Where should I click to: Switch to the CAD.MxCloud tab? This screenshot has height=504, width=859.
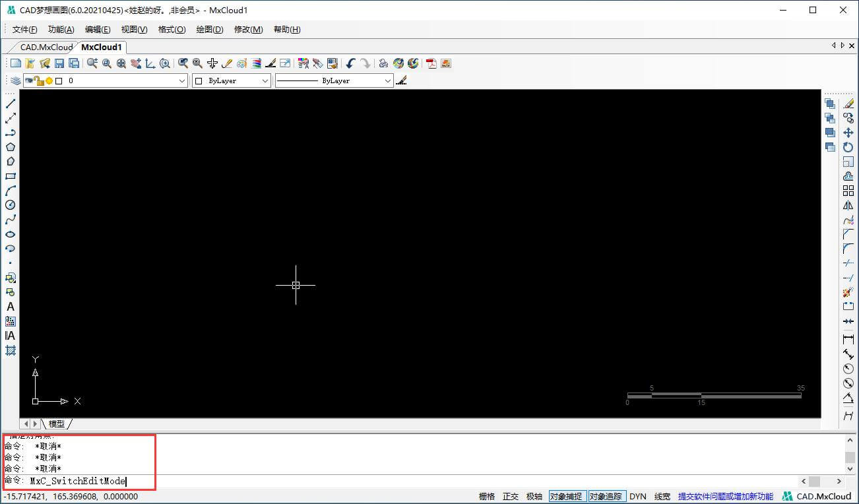46,47
